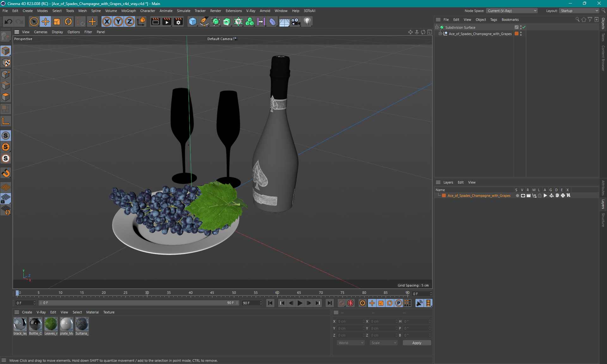Toggle Z axis lock
Viewport: 607px width, 364px height.
coord(130,21)
